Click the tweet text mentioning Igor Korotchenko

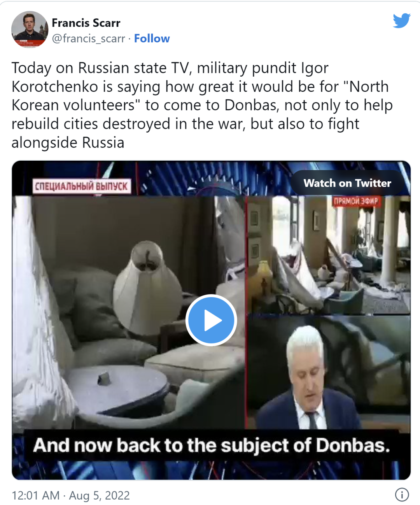pos(202,105)
